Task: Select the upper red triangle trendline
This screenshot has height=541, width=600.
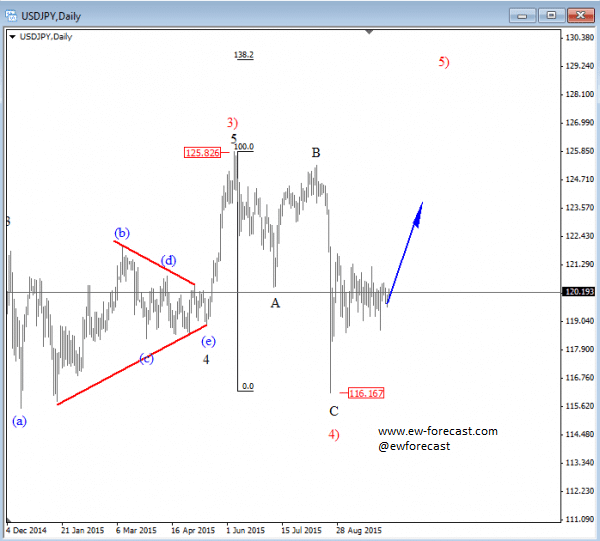Action: [x=155, y=263]
